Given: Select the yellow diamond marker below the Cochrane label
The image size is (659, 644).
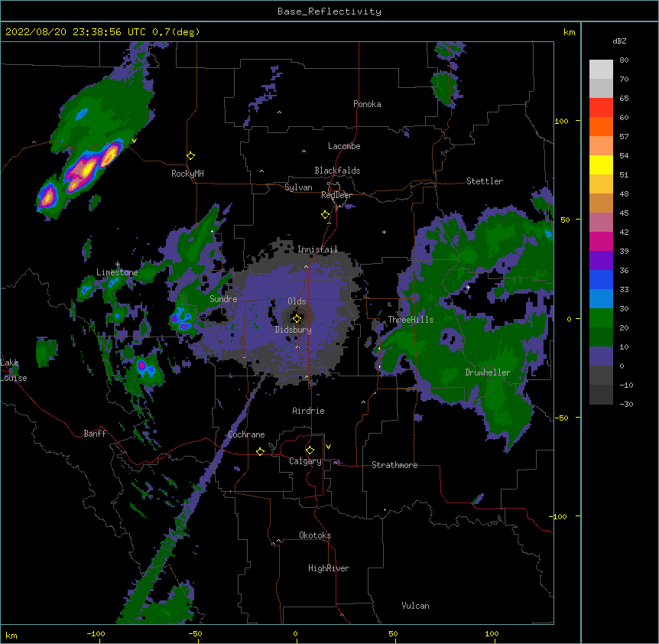Looking at the screenshot, I should 260,451.
